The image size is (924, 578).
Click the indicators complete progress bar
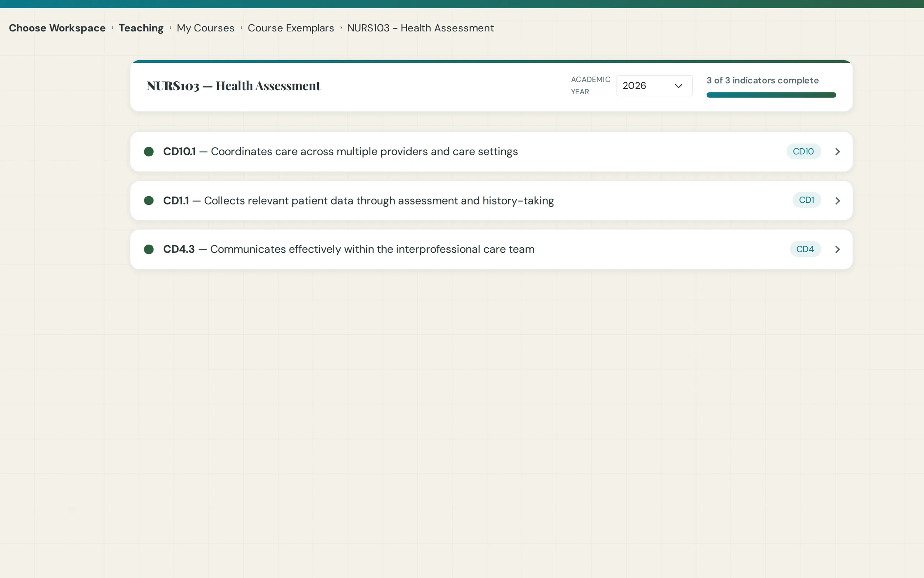coord(771,95)
